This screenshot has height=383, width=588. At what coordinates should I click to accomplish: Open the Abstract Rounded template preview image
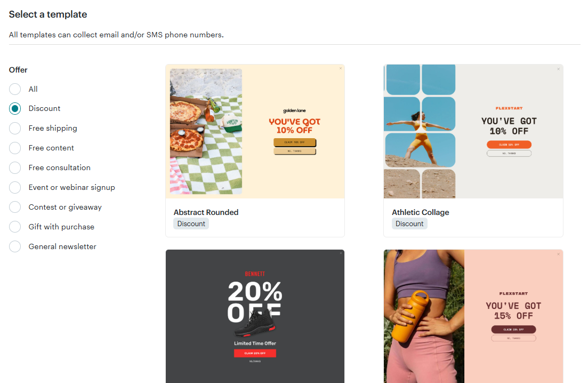(255, 131)
